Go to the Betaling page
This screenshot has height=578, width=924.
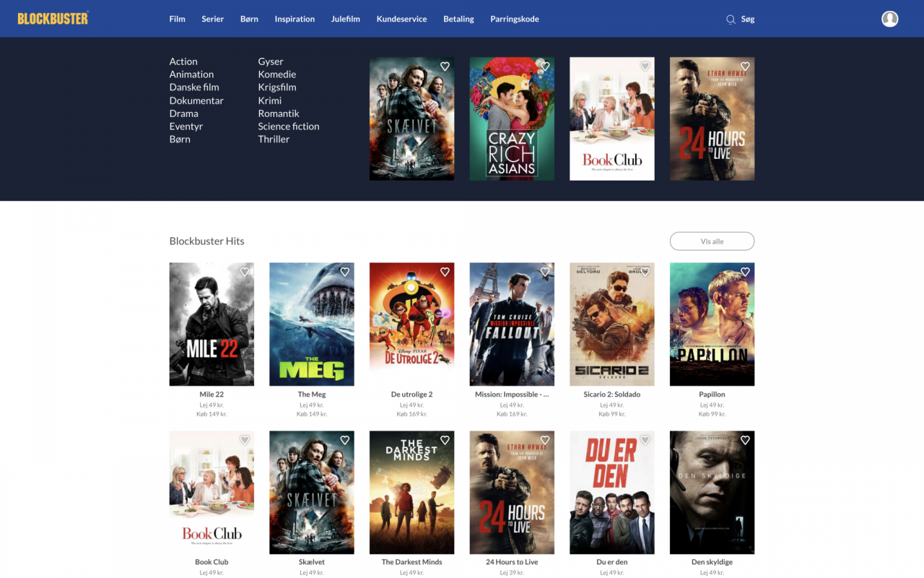click(458, 20)
